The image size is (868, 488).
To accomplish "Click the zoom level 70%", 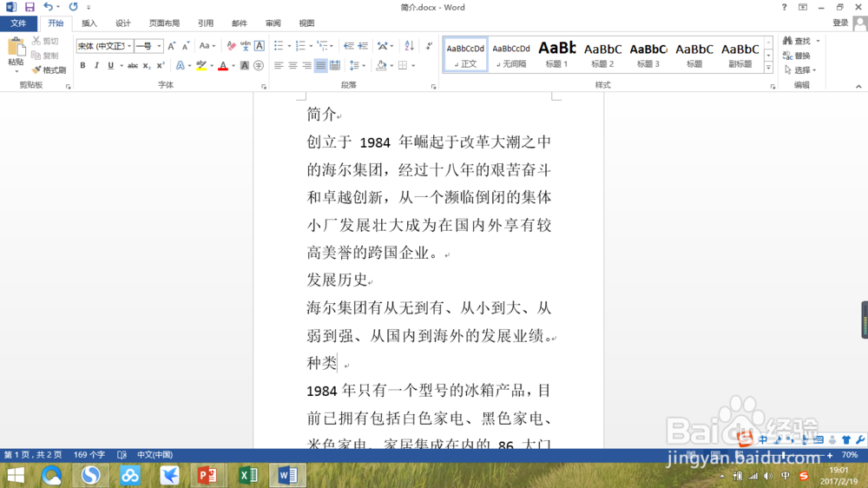I will [850, 455].
